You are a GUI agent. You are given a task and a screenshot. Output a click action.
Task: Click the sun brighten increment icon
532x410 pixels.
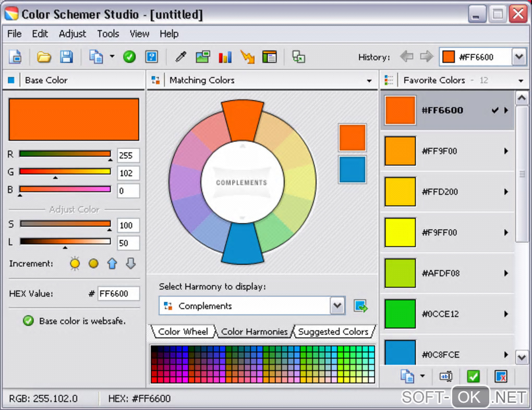coord(75,263)
